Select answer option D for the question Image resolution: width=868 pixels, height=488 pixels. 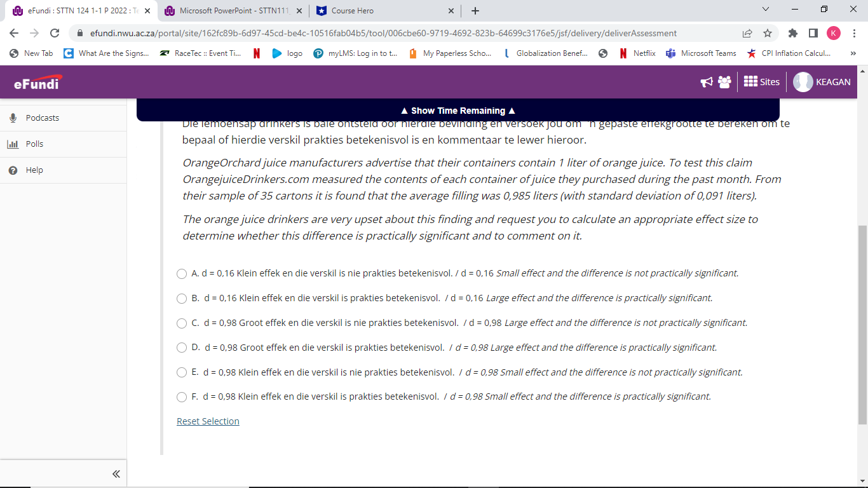[x=181, y=348]
